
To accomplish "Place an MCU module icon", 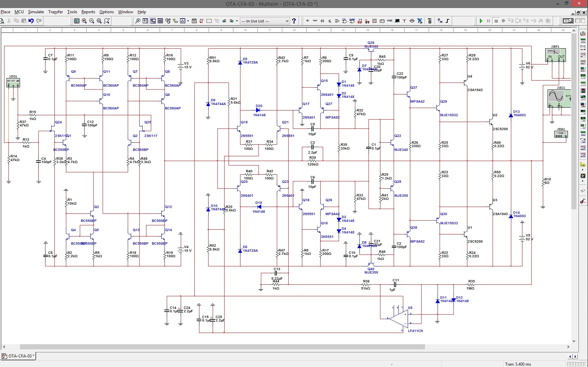I will pyautogui.click(x=430, y=21).
